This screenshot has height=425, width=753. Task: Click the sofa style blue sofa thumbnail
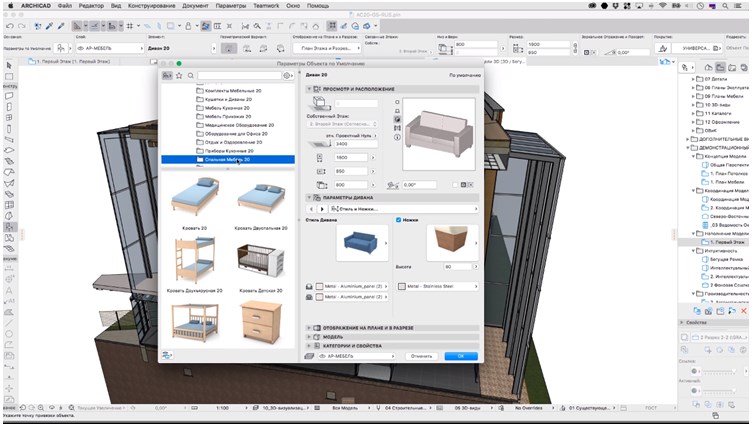(x=362, y=243)
